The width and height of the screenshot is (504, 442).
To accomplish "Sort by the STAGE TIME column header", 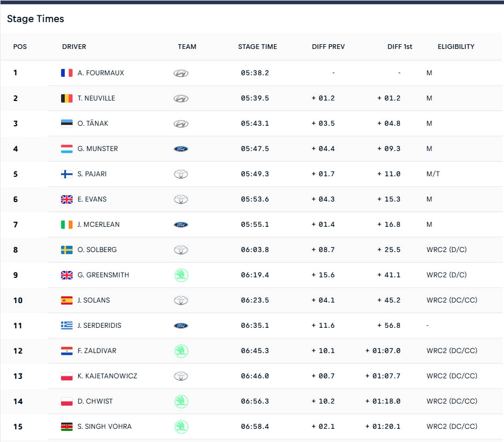I will [x=257, y=47].
